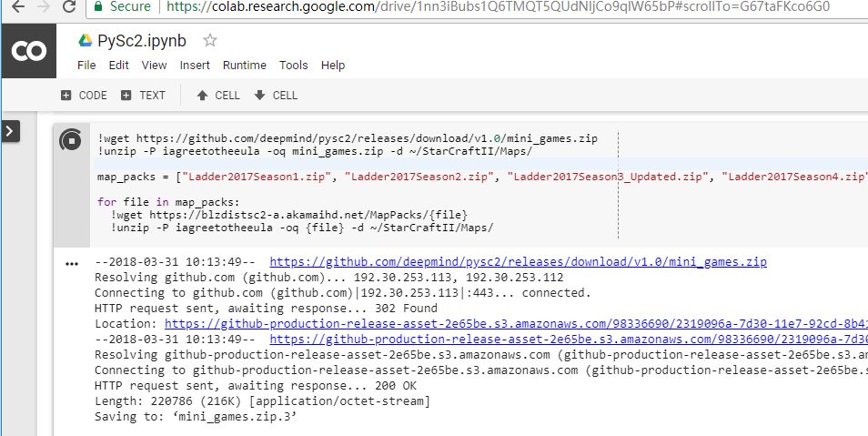Click the Google Drive icon beside notebook title
The image size is (868, 436).
(x=86, y=40)
